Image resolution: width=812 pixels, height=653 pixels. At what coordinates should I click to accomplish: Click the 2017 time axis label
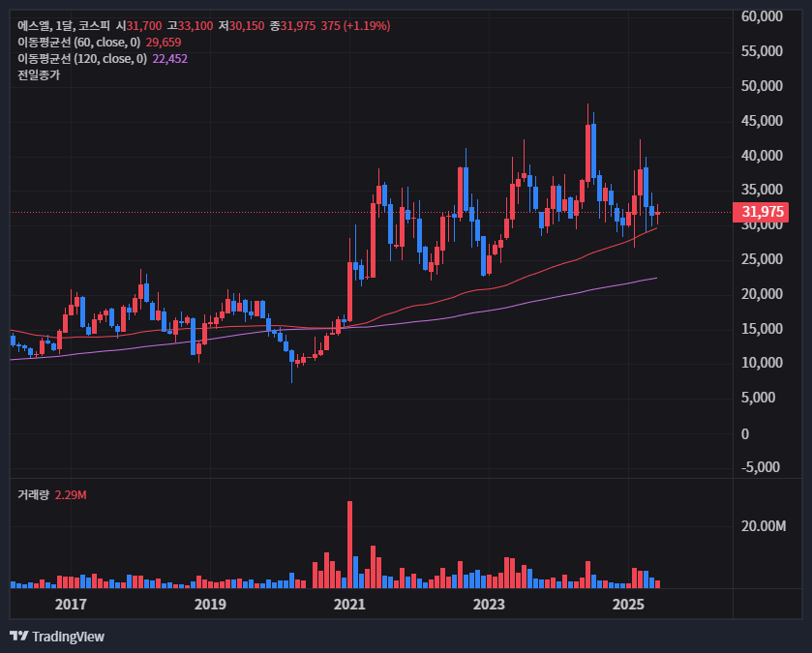click(71, 604)
